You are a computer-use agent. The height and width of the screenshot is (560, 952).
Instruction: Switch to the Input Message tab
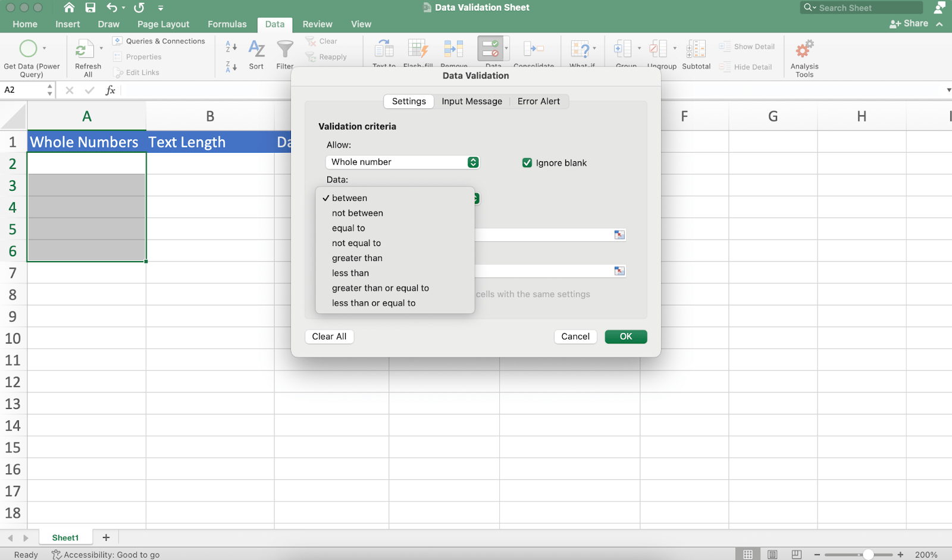click(x=471, y=101)
